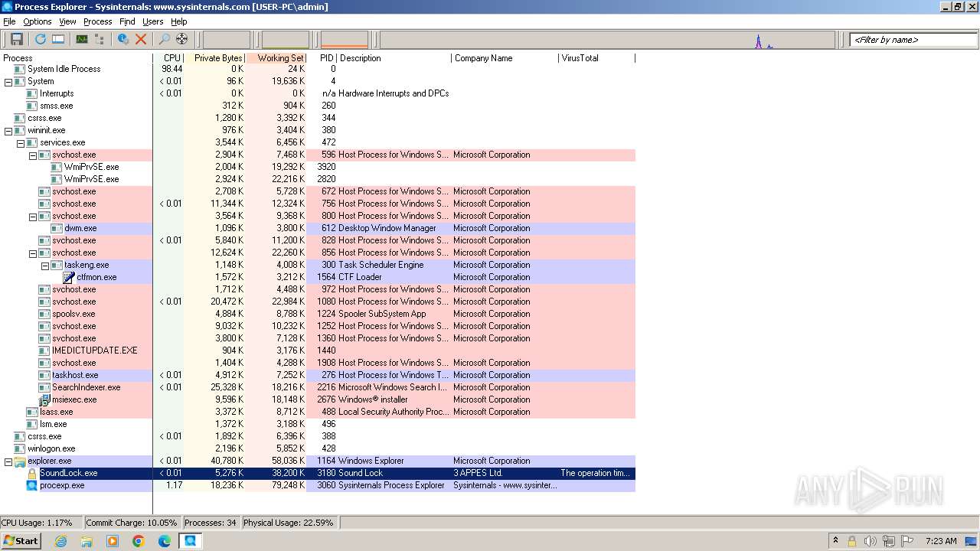Launch Edge from the taskbar
Viewport: 980px width, 551px height.
165,541
